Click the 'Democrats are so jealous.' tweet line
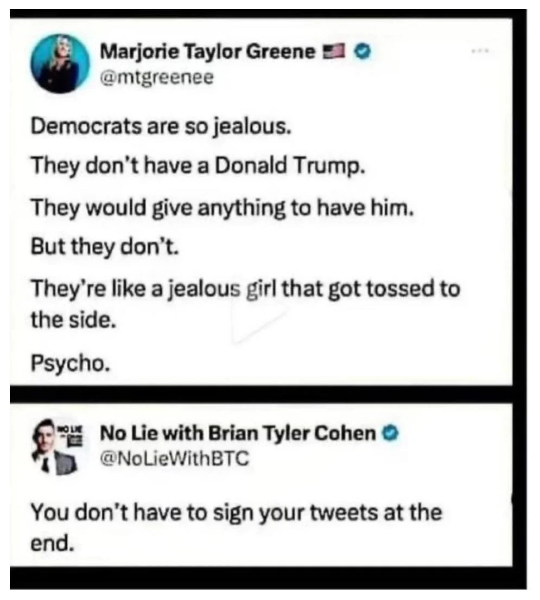The image size is (540, 600). click(x=161, y=126)
